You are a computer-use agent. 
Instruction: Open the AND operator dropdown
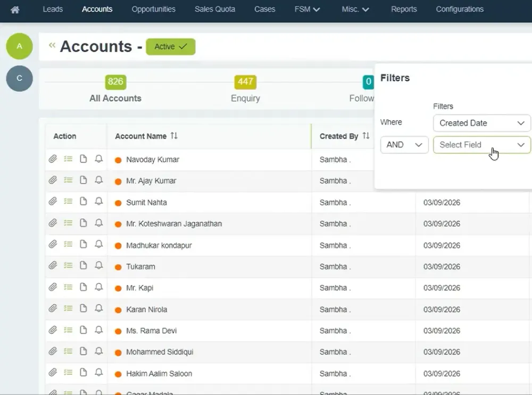404,145
